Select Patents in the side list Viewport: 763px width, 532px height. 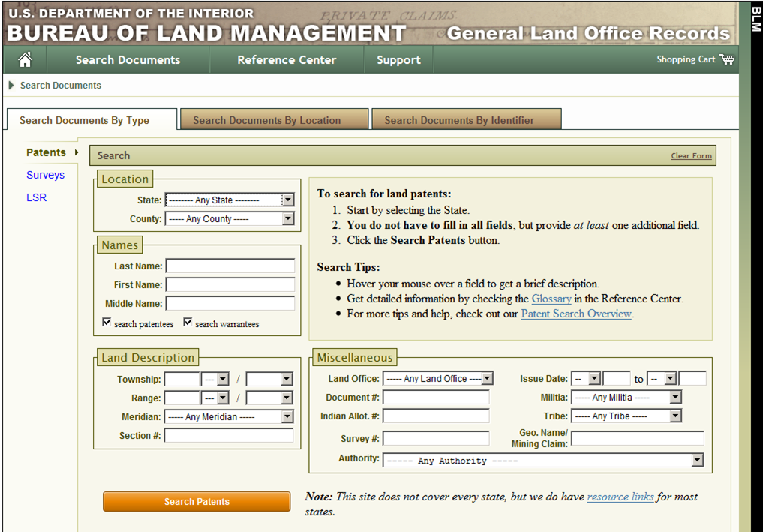coord(46,152)
